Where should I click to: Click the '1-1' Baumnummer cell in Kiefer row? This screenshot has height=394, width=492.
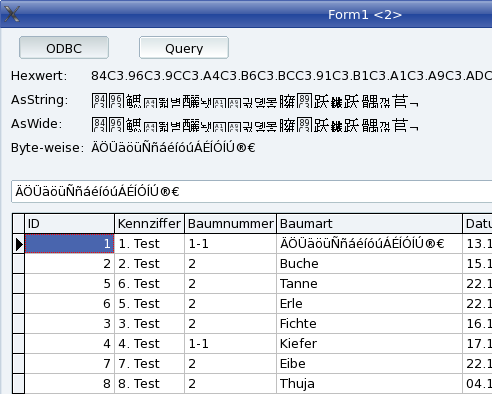230,344
